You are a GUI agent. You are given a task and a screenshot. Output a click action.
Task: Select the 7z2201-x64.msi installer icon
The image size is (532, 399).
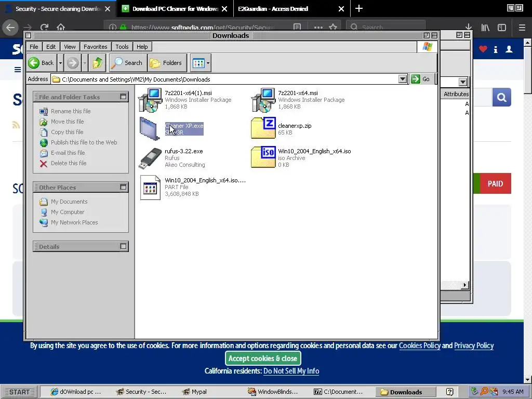263,100
